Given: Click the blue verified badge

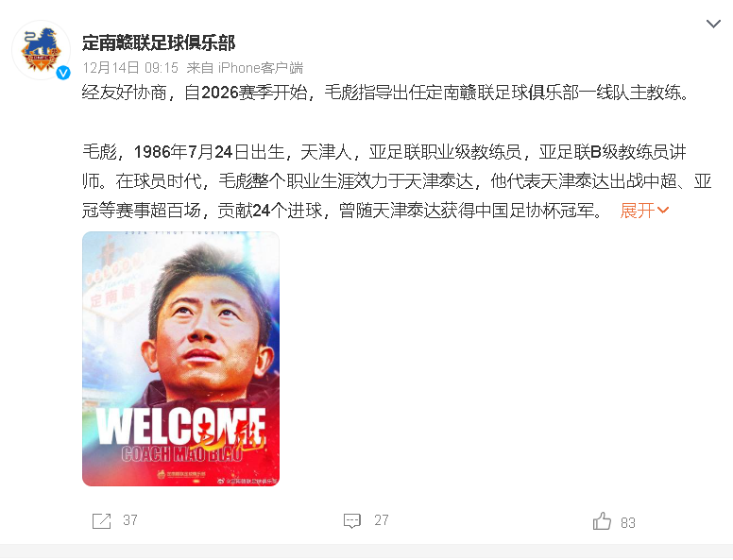Looking at the screenshot, I should (x=63, y=73).
